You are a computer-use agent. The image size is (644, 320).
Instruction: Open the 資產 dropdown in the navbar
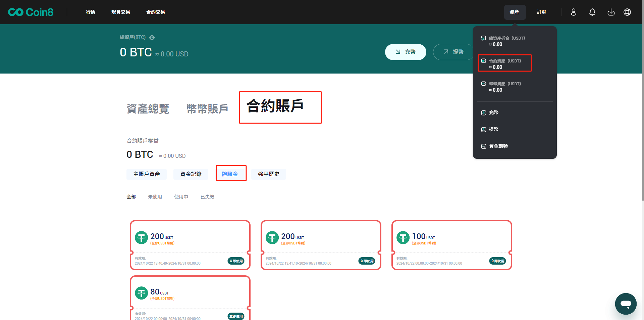pos(515,12)
